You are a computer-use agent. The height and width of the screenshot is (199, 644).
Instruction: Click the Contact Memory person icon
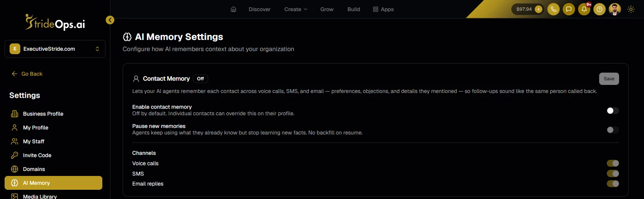point(136,79)
